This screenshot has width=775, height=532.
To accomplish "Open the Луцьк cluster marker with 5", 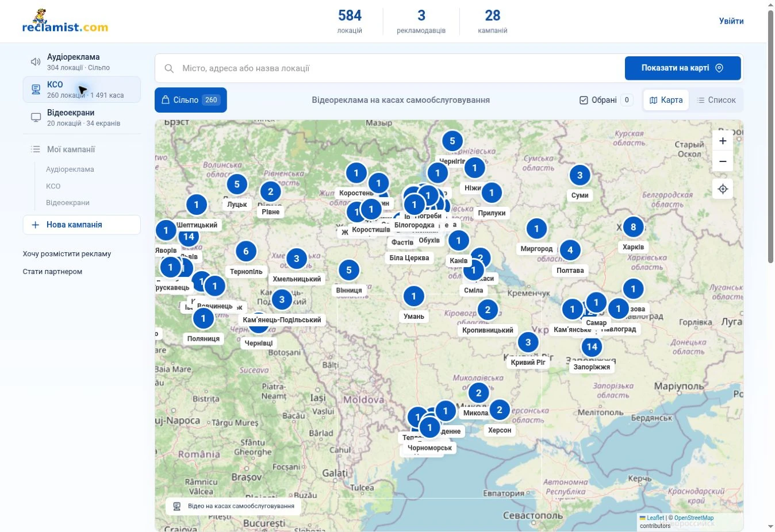I will (x=237, y=184).
